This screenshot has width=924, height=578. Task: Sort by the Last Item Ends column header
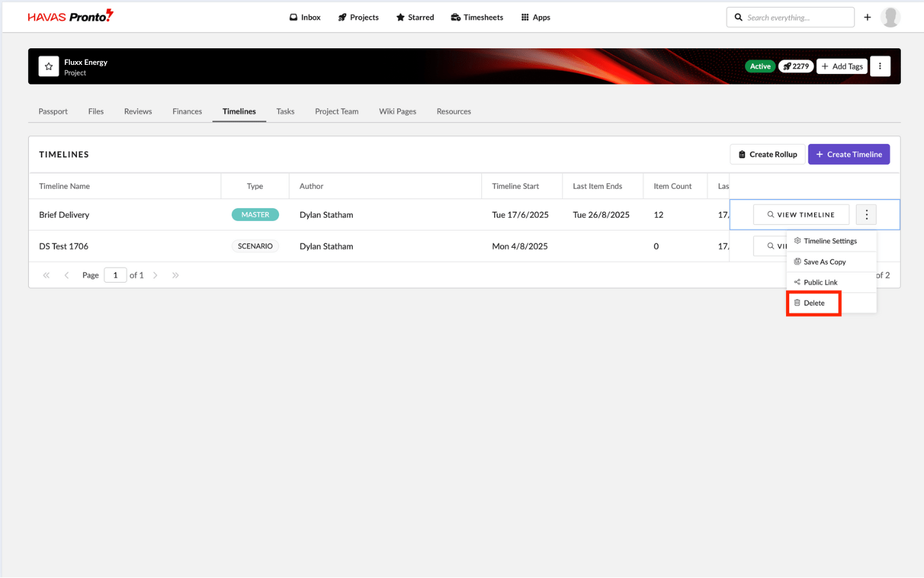point(603,186)
